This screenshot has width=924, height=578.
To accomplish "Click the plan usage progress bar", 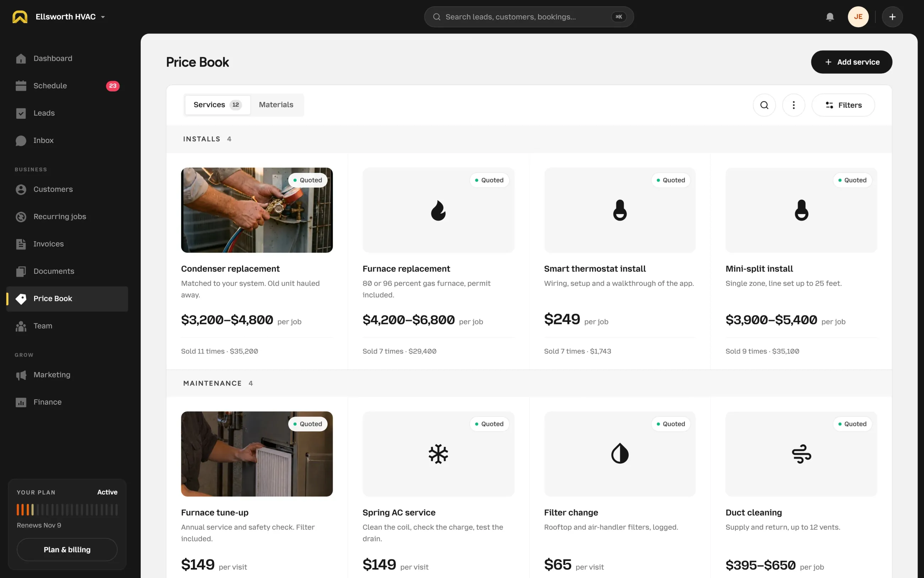I will (x=67, y=510).
